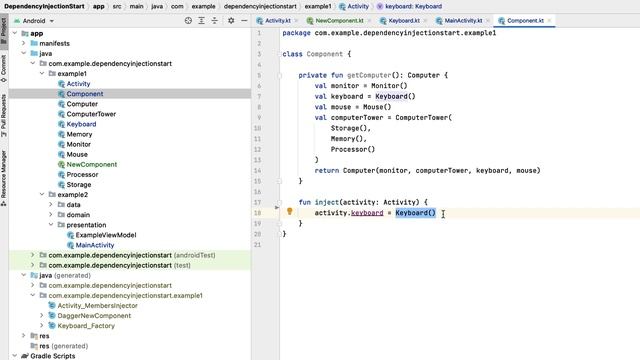
Task: Close the Component.kt tab
Action: (x=549, y=20)
